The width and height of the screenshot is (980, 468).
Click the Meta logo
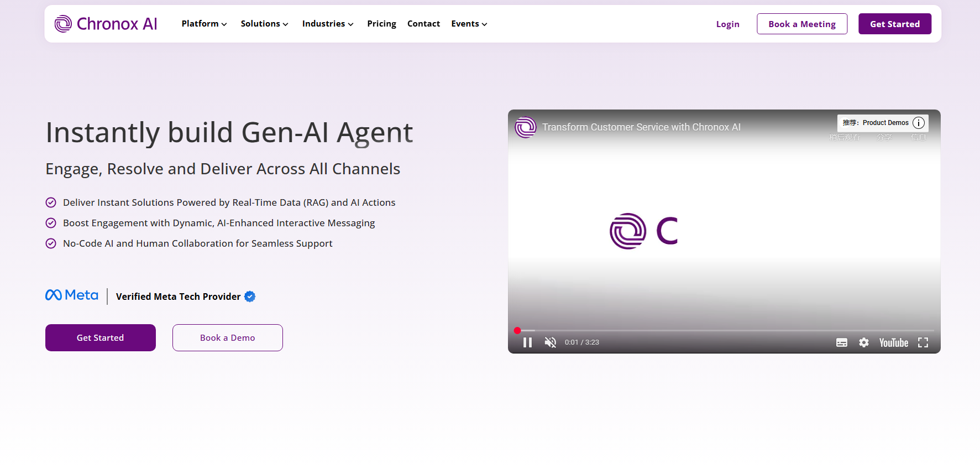72,295
